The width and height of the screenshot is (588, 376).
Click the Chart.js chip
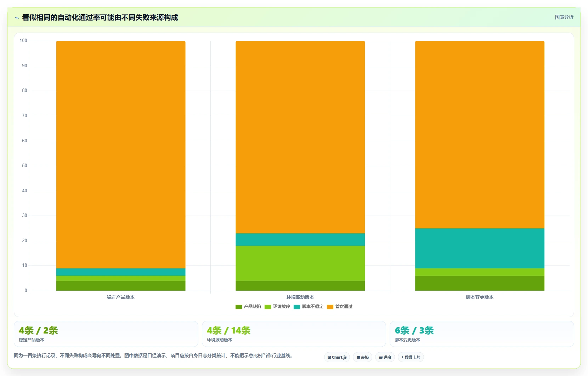(x=337, y=357)
